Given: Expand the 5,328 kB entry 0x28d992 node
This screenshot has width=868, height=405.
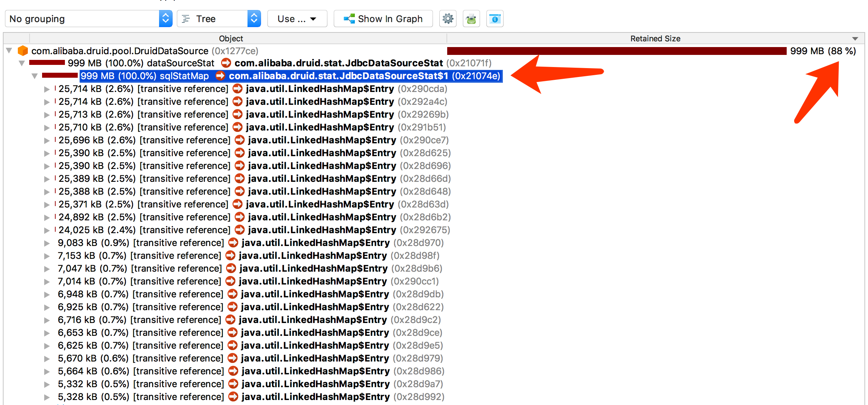Looking at the screenshot, I should [x=47, y=397].
